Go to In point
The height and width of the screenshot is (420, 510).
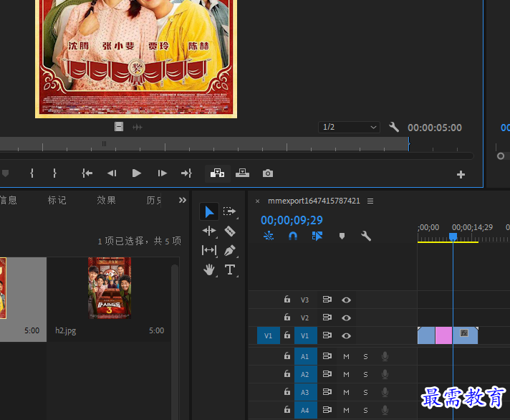click(x=87, y=173)
